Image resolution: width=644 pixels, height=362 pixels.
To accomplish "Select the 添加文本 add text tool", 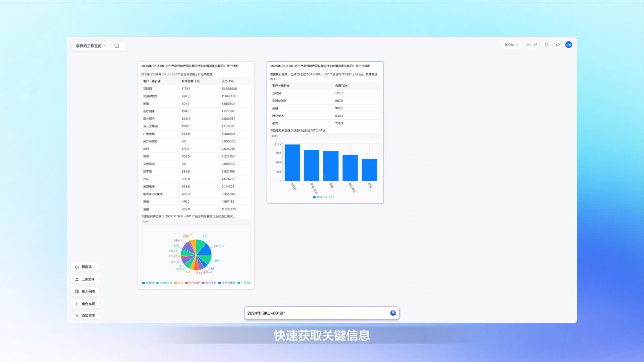I will tap(85, 315).
